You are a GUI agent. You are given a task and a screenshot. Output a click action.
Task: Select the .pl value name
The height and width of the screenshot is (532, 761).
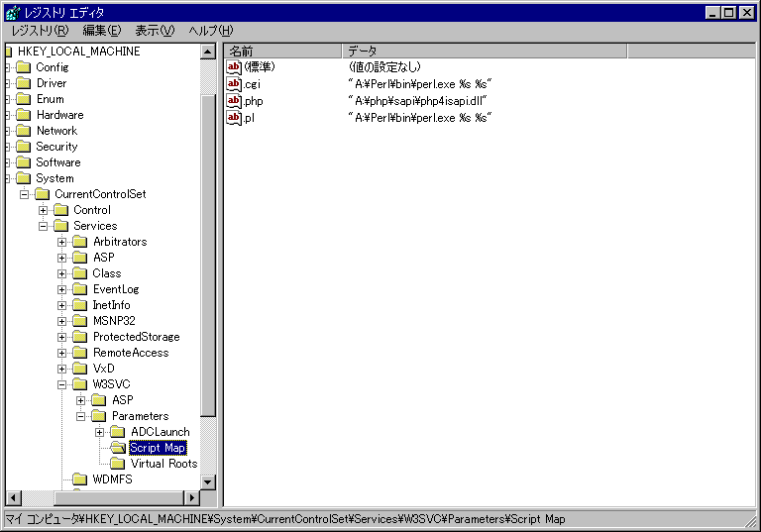pos(249,118)
